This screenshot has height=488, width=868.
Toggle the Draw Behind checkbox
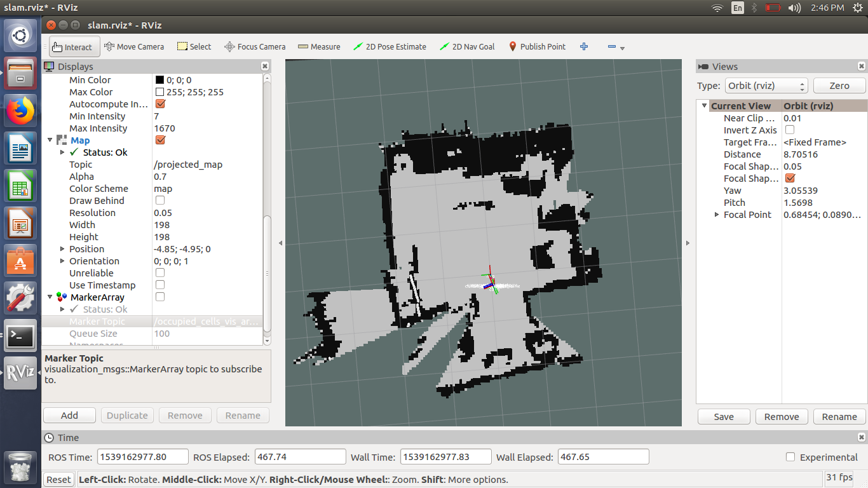pyautogui.click(x=160, y=201)
